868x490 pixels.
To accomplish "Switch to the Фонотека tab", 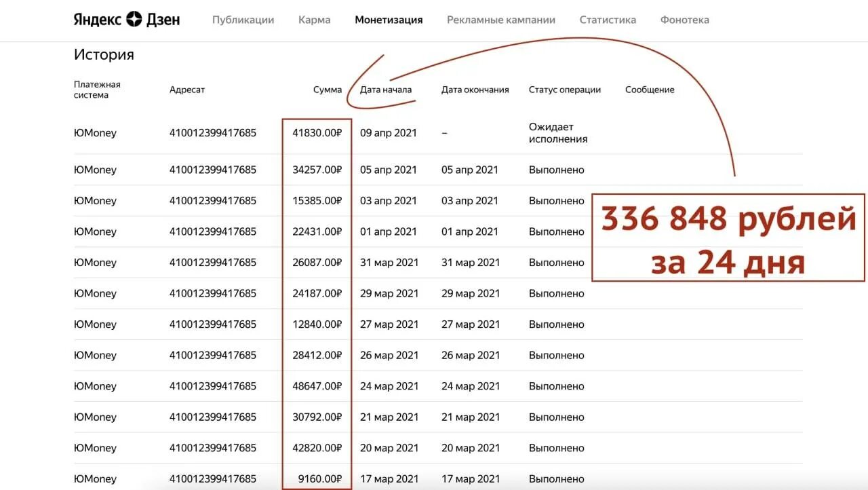I will click(685, 20).
